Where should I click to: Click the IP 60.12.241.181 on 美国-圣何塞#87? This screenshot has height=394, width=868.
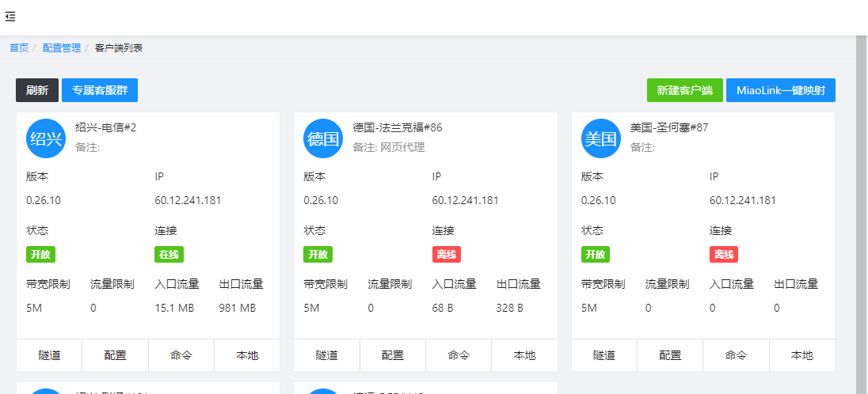742,200
